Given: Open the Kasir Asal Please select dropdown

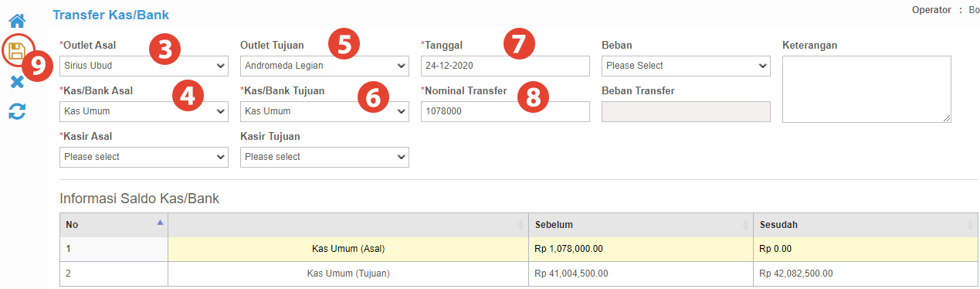Looking at the screenshot, I should coord(144,157).
